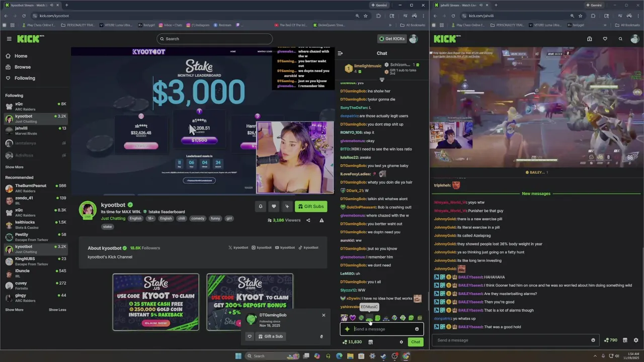Click the sparkle subscribe icon beside Gift Subs

coord(287,206)
